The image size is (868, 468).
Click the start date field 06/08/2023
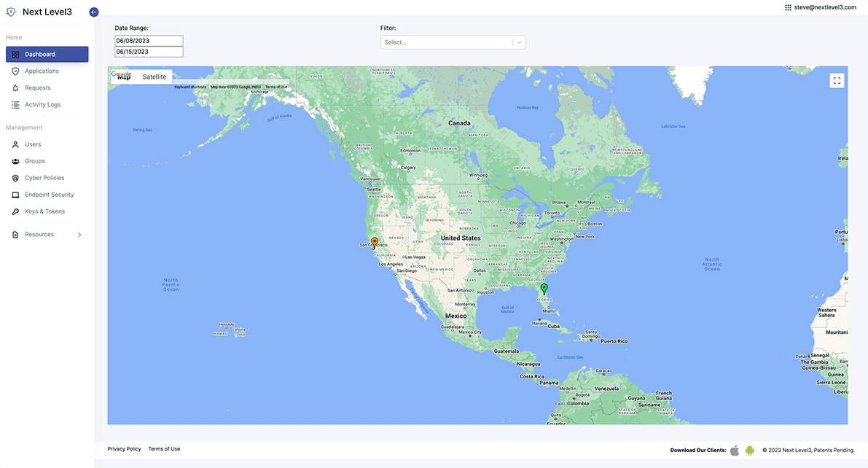(x=149, y=40)
